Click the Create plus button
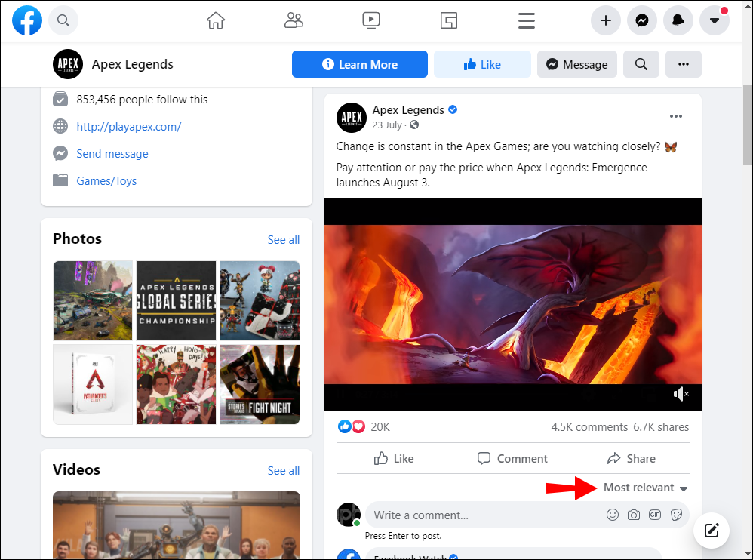The width and height of the screenshot is (753, 560). pyautogui.click(x=606, y=20)
